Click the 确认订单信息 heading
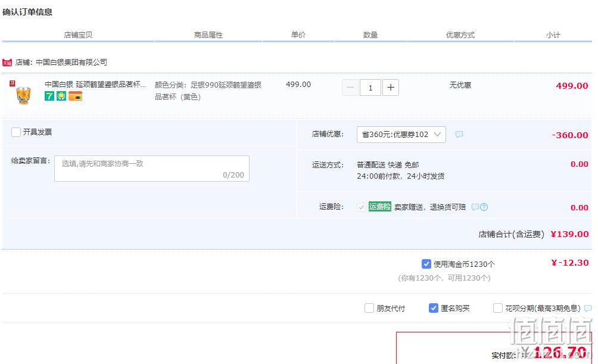 (x=27, y=12)
